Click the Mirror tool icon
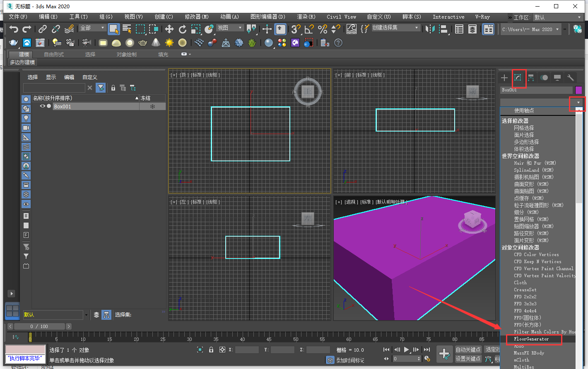This screenshot has width=588, height=369. coord(430,29)
